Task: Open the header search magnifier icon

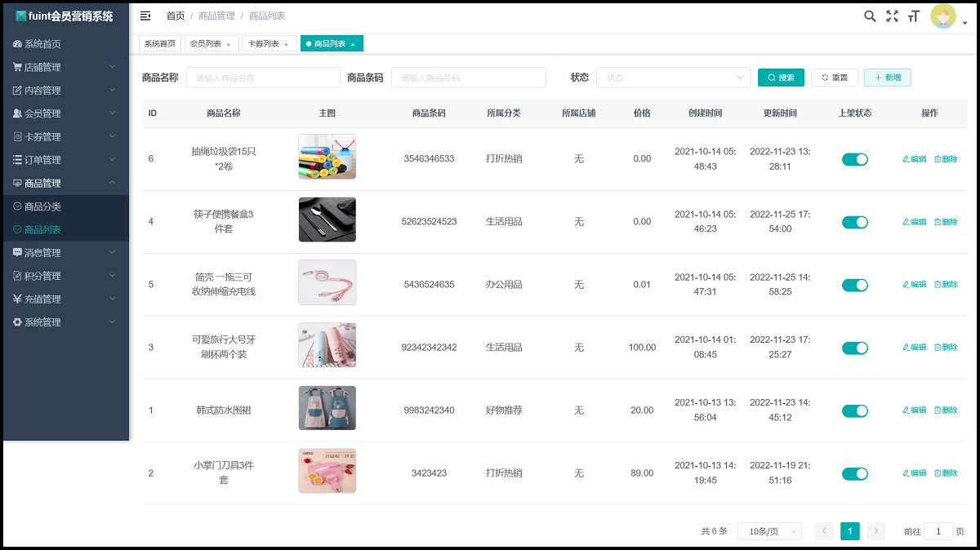Action: click(870, 16)
